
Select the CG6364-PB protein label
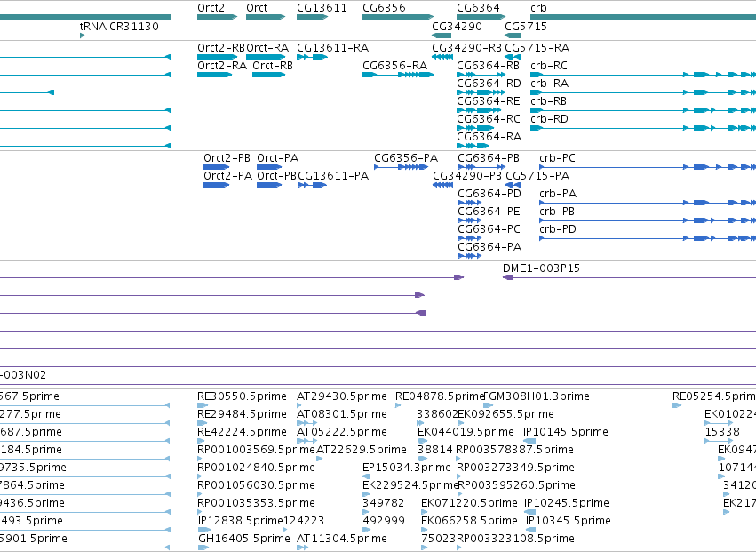tap(489, 158)
